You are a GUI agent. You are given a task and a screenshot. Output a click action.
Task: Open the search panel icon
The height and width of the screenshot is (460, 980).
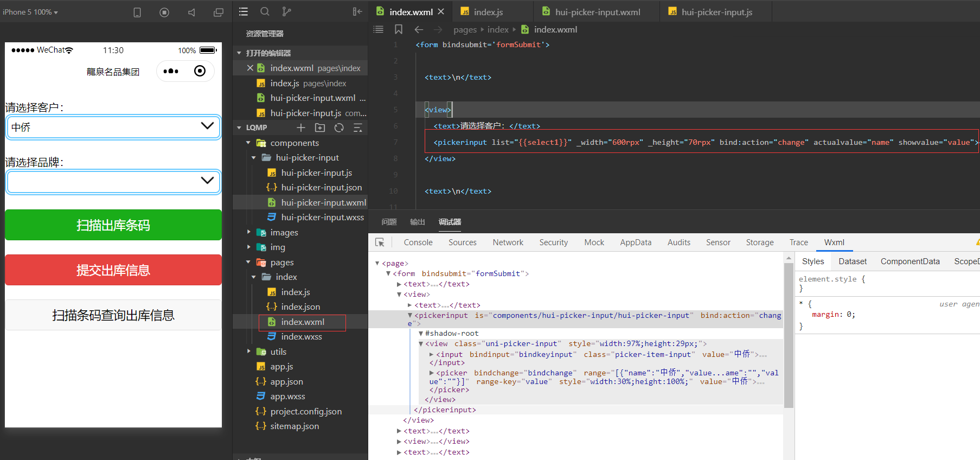265,11
